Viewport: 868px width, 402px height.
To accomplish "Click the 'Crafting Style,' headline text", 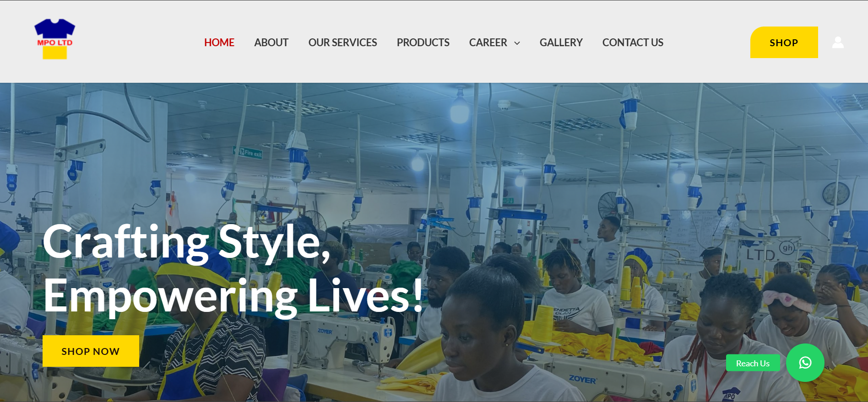I will click(x=187, y=242).
